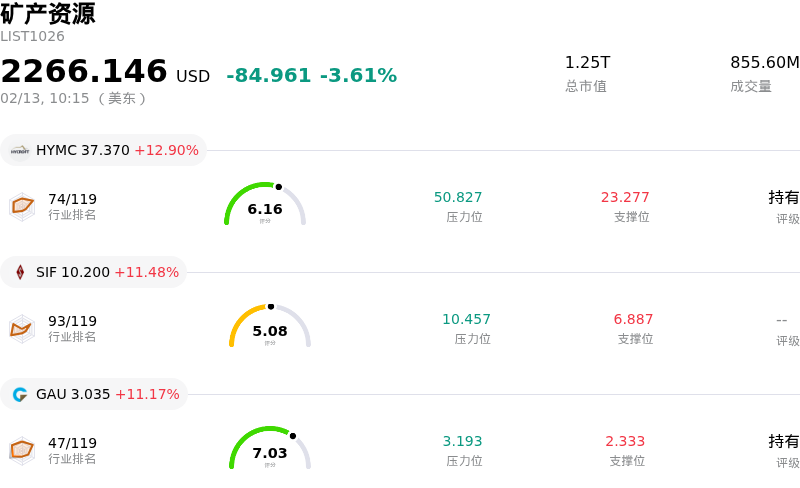The image size is (800, 488).
Task: Click the 1.25T total market cap
Action: tap(587, 62)
